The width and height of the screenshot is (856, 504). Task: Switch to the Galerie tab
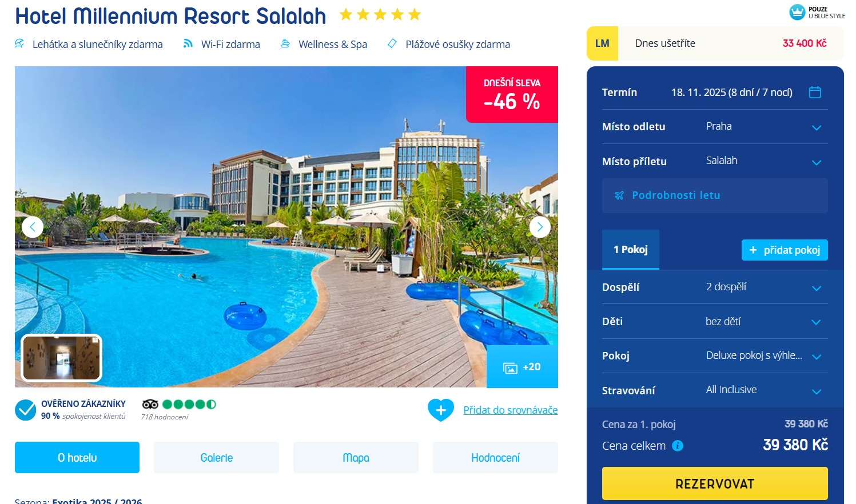216,457
